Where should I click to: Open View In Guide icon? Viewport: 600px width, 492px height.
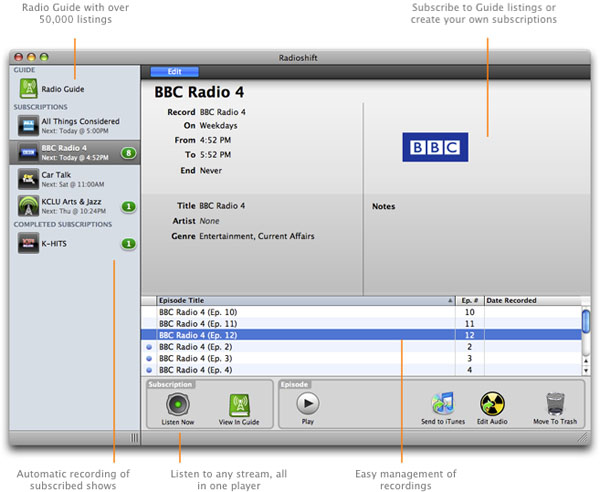(239, 403)
